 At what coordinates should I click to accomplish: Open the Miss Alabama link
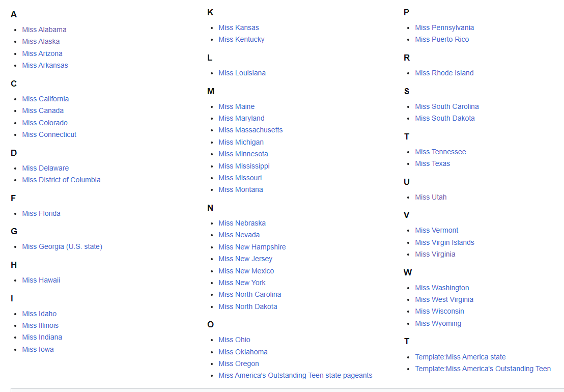tap(44, 30)
